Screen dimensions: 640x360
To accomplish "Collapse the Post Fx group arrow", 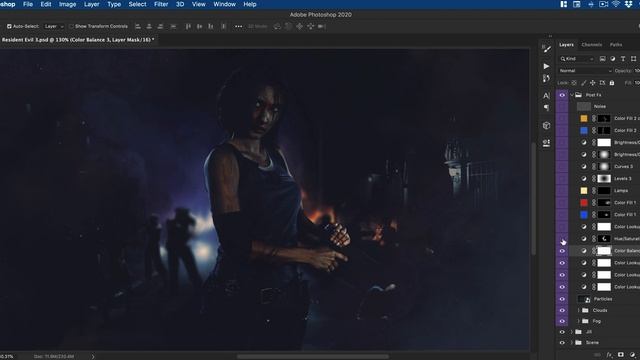I will (x=572, y=95).
